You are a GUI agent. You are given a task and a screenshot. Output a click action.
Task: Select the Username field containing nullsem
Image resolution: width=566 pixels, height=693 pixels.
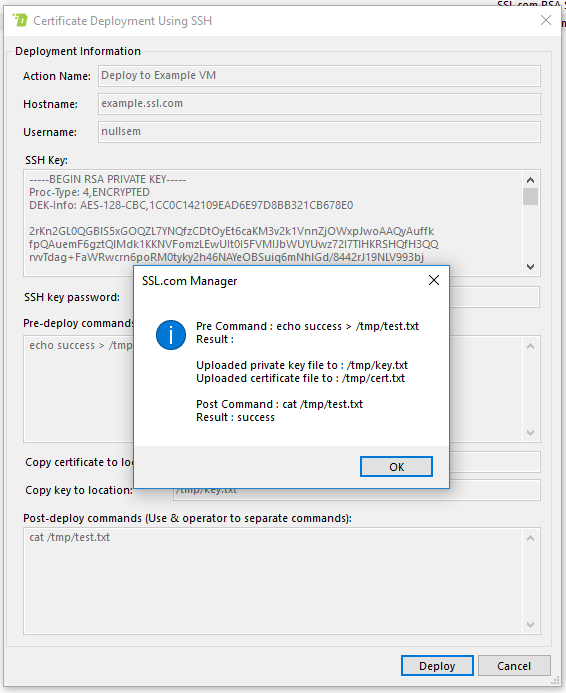click(319, 132)
